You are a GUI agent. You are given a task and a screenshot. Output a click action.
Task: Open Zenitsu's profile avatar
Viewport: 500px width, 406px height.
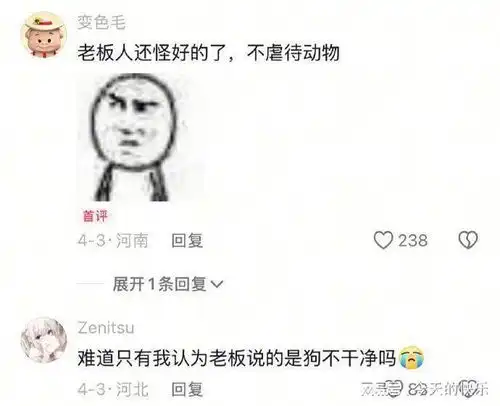(43, 340)
